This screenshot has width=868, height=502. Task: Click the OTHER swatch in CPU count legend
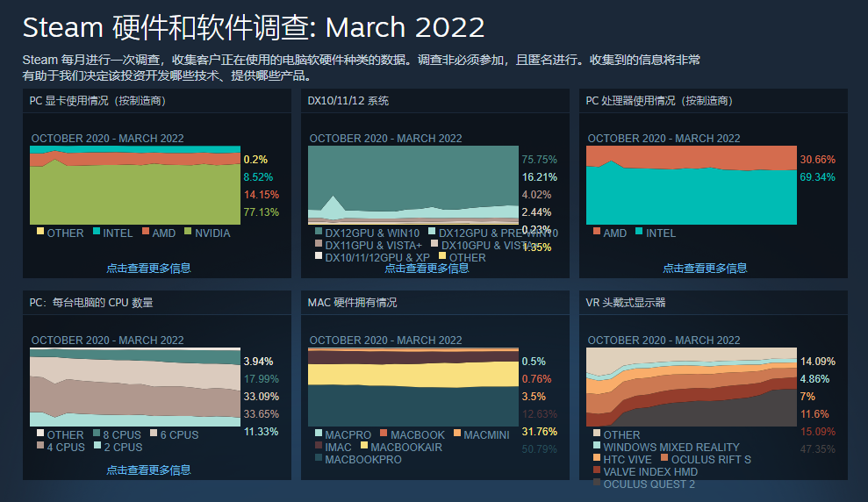tap(40, 434)
